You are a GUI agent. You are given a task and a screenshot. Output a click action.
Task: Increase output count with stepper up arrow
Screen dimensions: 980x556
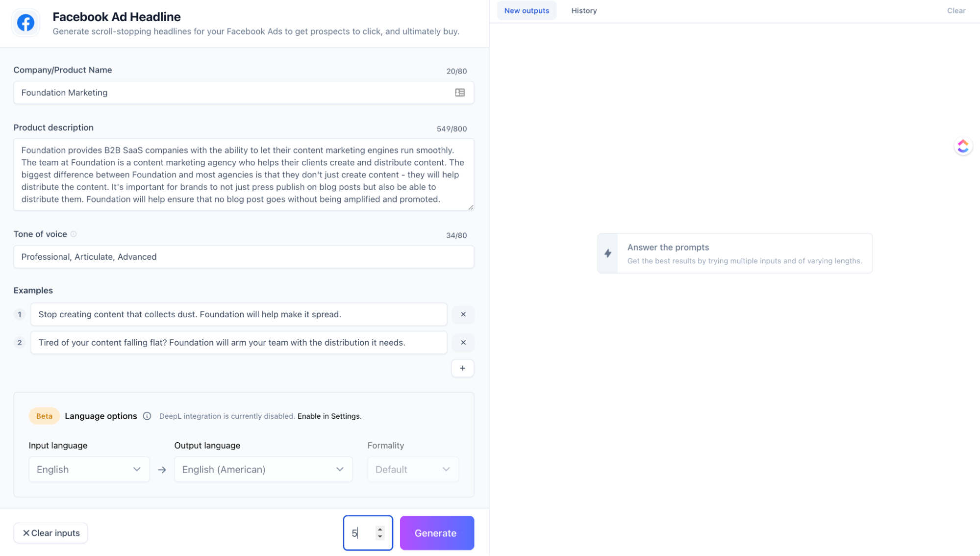(x=380, y=529)
